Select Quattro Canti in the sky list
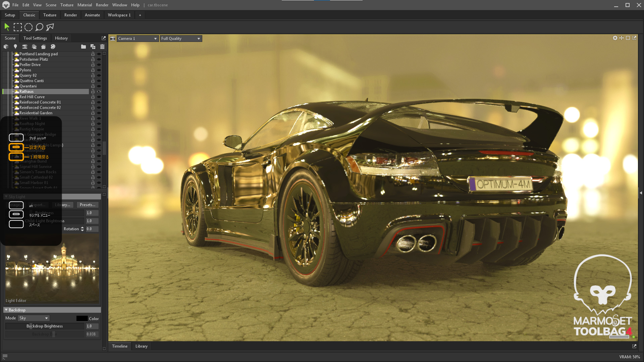The image size is (644, 362). (x=32, y=81)
